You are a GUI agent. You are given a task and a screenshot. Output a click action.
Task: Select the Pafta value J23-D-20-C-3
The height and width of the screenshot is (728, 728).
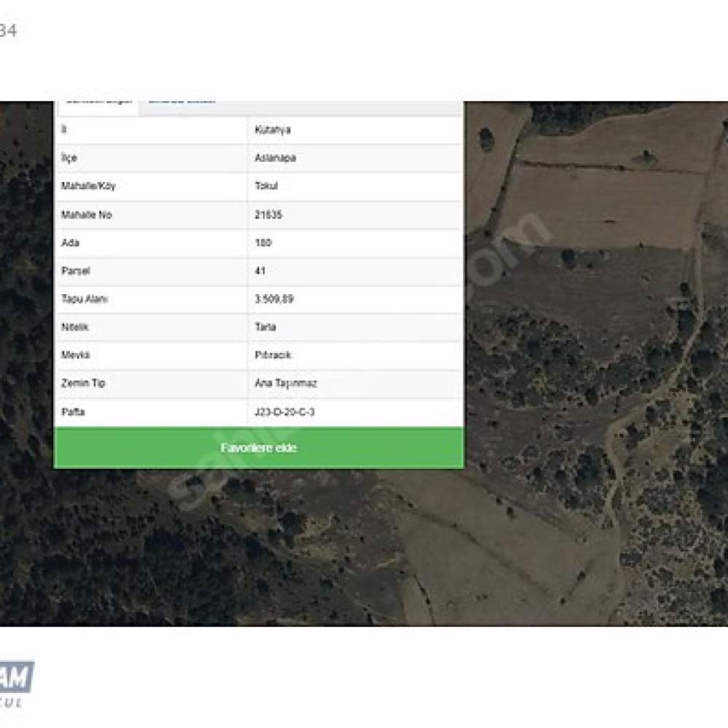pyautogui.click(x=285, y=412)
